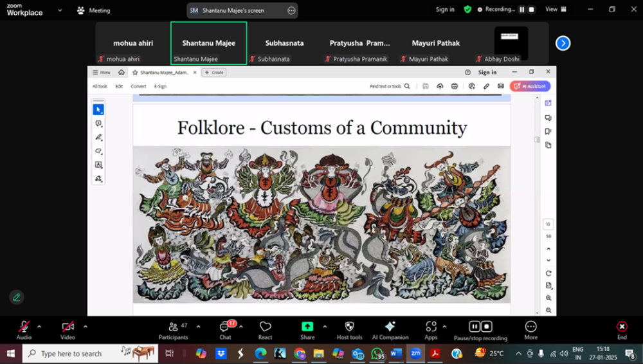
Task: Click Sign in within Acrobat window
Action: tap(487, 72)
